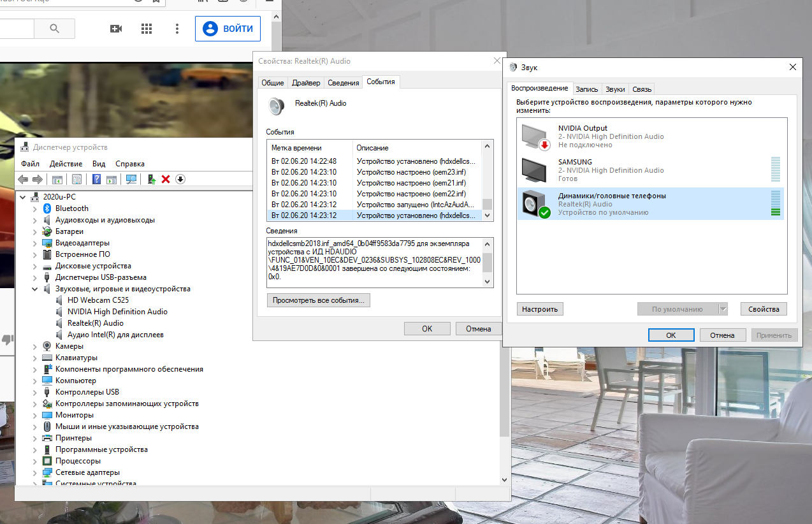The width and height of the screenshot is (812, 524).
Task: Click the Forward arrow in Device Manager toolbar
Action: [x=38, y=179]
